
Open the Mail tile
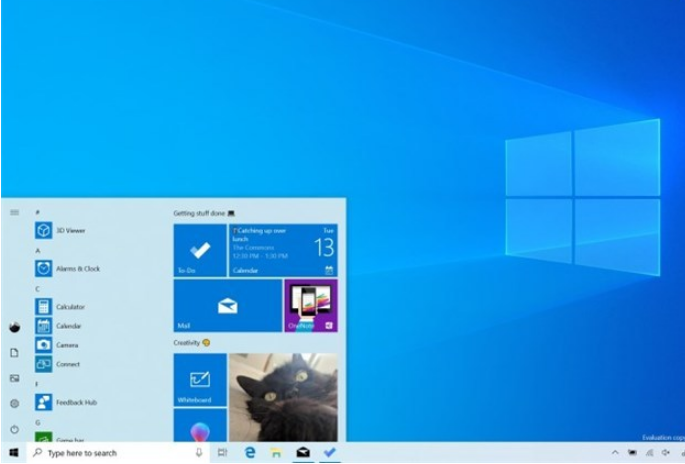coord(228,306)
